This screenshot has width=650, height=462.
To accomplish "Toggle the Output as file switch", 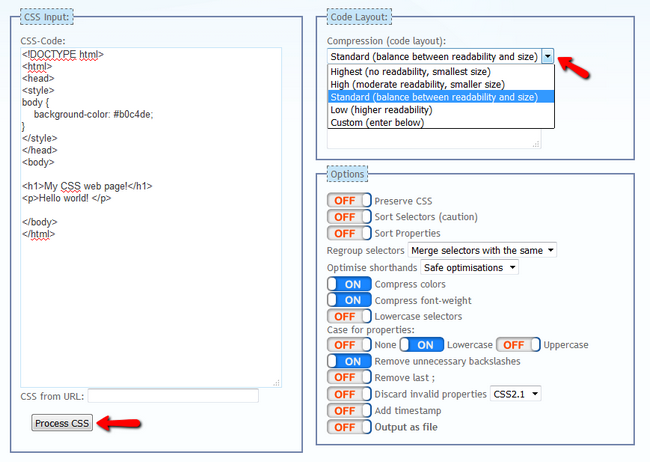I will tap(349, 427).
